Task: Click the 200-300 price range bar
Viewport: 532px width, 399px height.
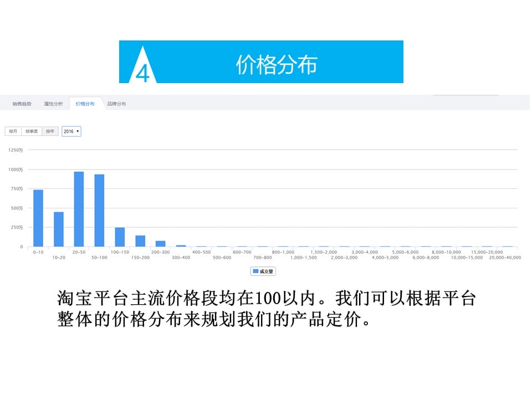Action: point(161,244)
